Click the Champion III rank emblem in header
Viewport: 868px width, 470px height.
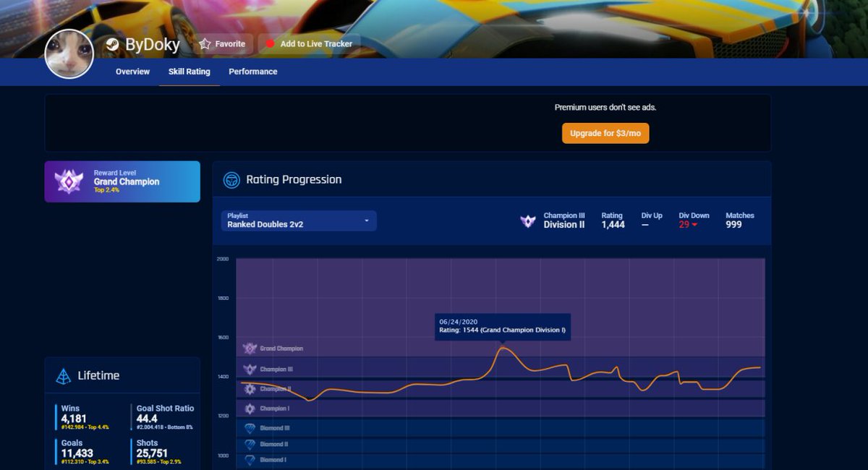click(528, 221)
